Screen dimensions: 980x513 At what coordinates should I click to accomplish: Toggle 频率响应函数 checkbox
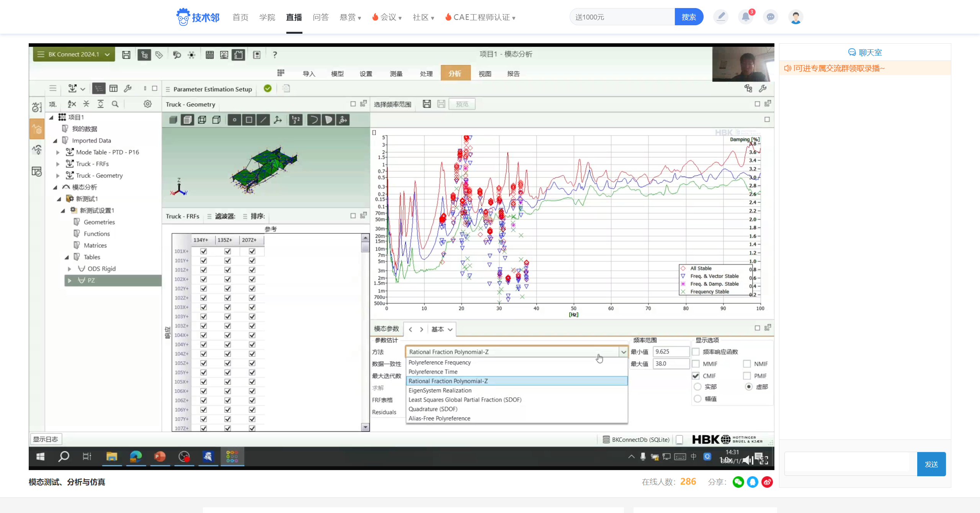696,352
